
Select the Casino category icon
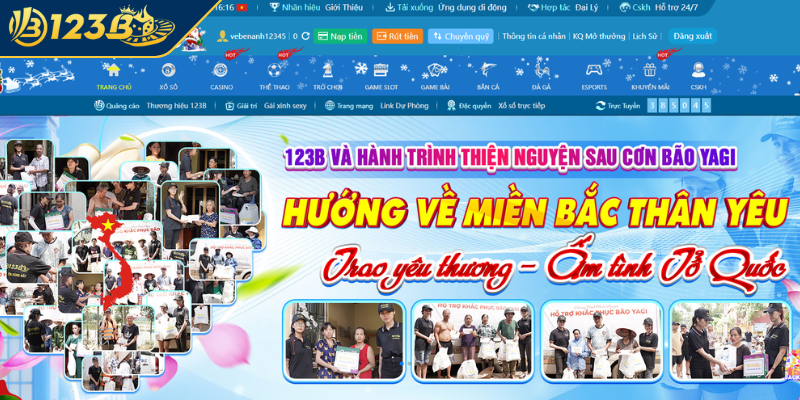tap(221, 72)
